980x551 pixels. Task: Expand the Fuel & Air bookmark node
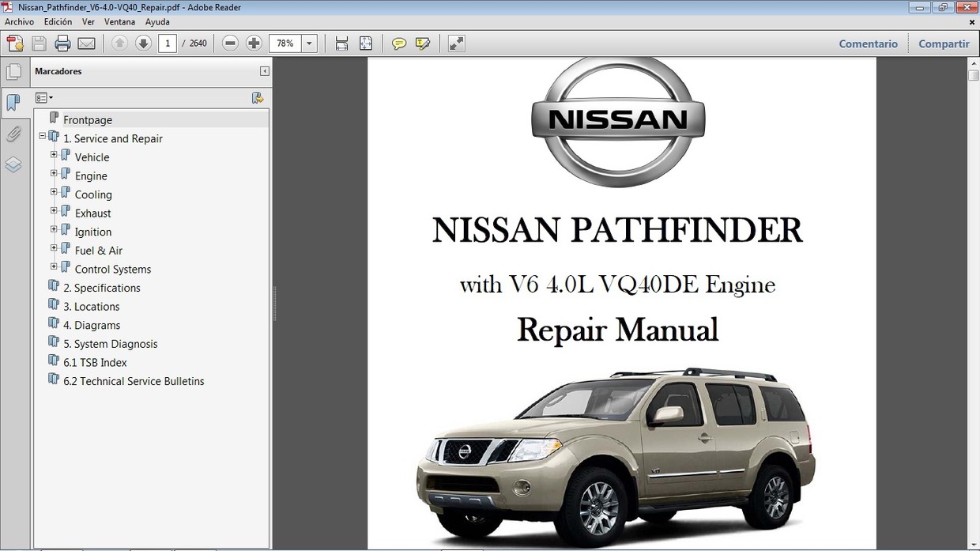54,247
